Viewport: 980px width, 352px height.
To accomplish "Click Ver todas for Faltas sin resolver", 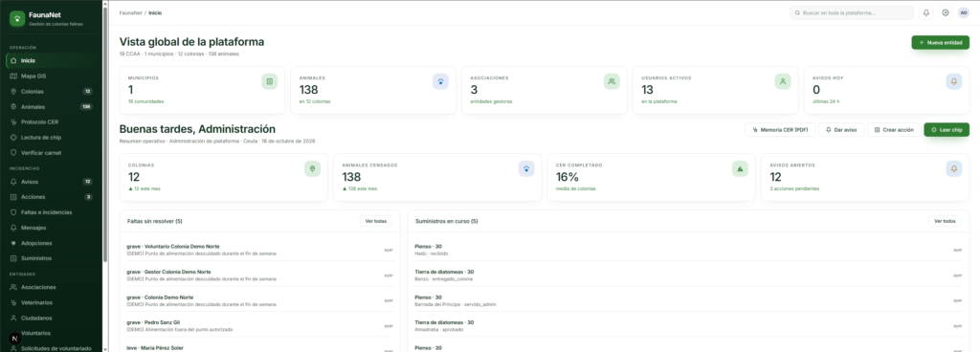I will 376,221.
